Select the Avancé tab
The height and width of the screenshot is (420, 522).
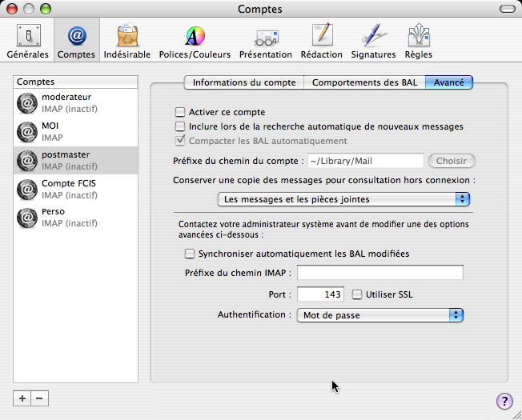449,82
